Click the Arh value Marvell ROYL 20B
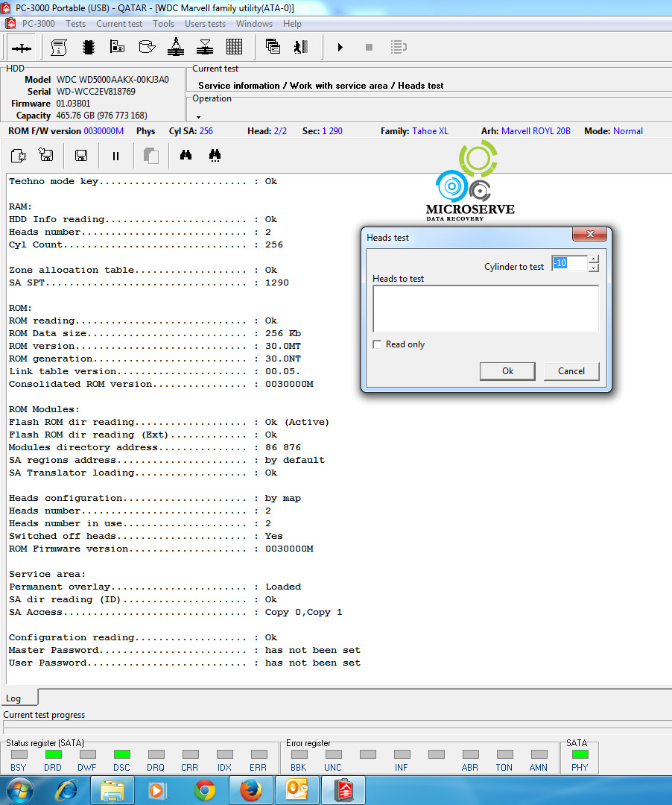 tap(536, 131)
